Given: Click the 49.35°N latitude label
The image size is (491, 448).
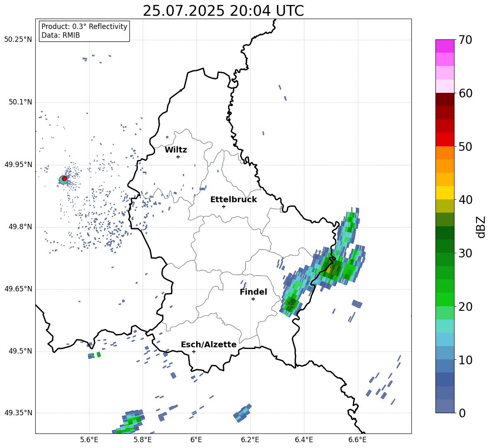Looking at the screenshot, I should (x=18, y=413).
